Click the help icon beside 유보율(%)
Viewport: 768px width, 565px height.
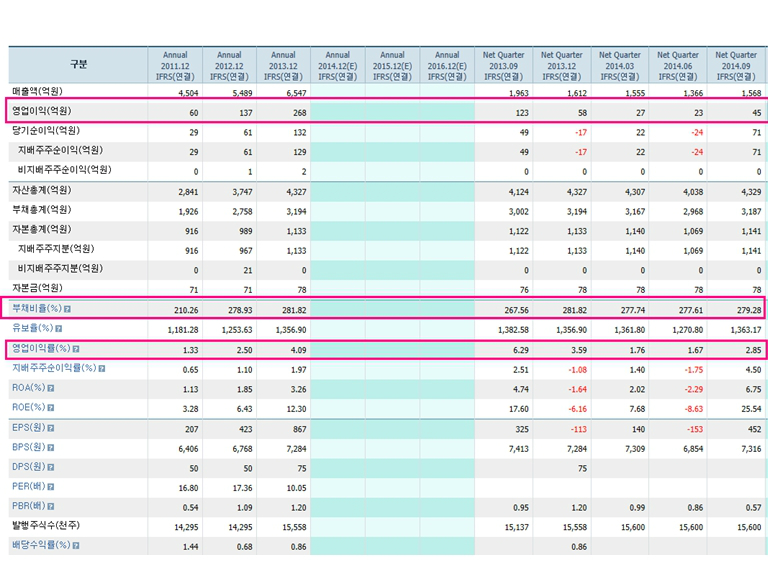coord(60,328)
